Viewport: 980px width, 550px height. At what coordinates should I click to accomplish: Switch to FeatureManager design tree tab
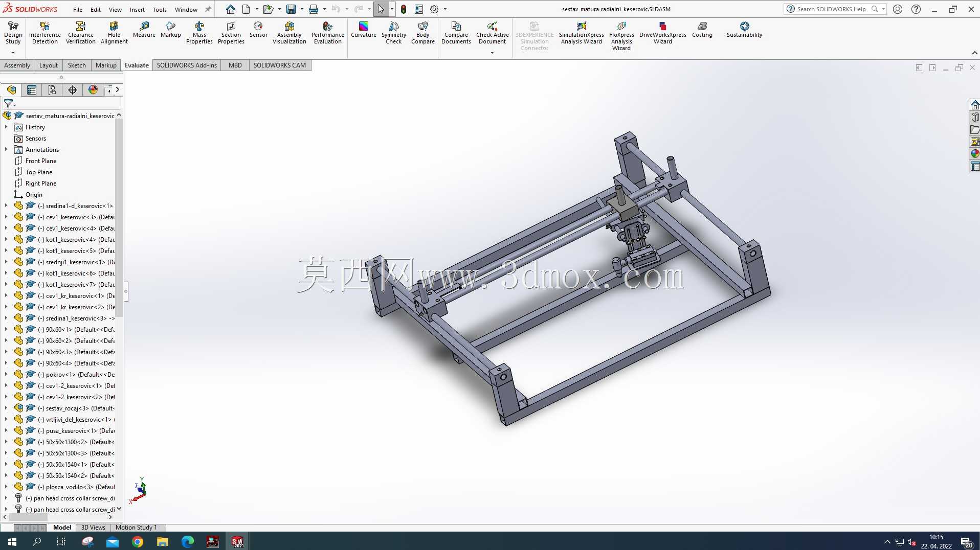(11, 90)
